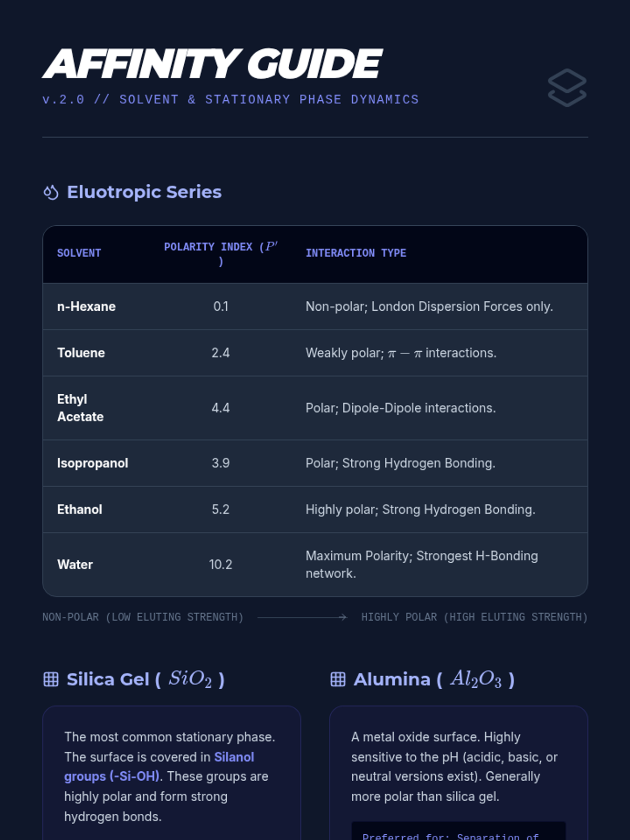The width and height of the screenshot is (630, 840).
Task: Click the Isopropanol solvent name
Action: (92, 463)
